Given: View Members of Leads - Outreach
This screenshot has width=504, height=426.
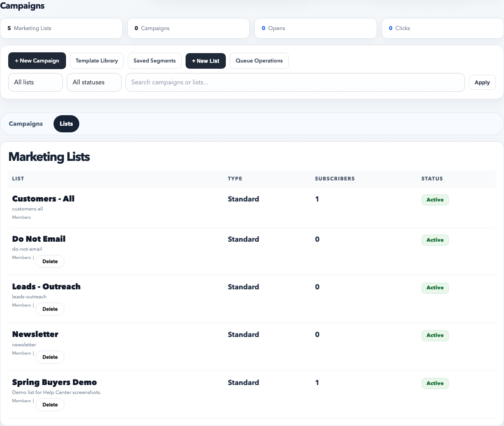Looking at the screenshot, I should [21, 305].
